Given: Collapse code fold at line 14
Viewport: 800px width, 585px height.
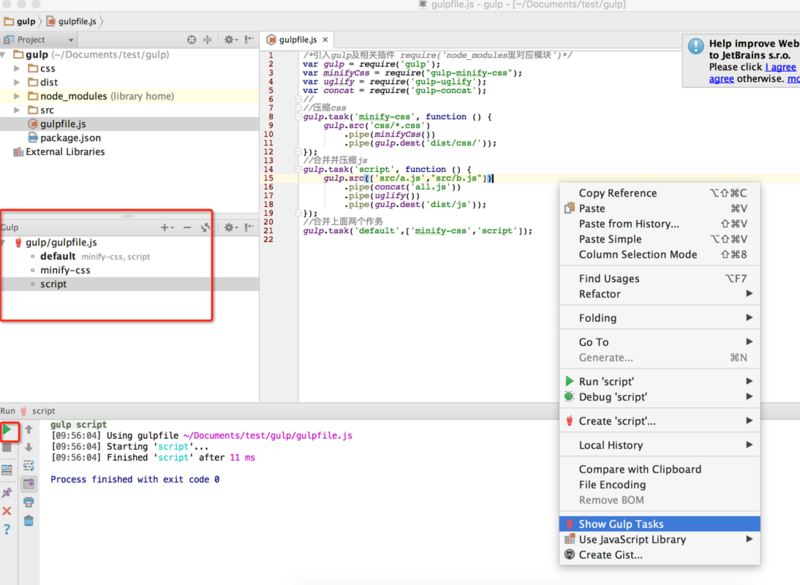Looking at the screenshot, I should [298, 169].
